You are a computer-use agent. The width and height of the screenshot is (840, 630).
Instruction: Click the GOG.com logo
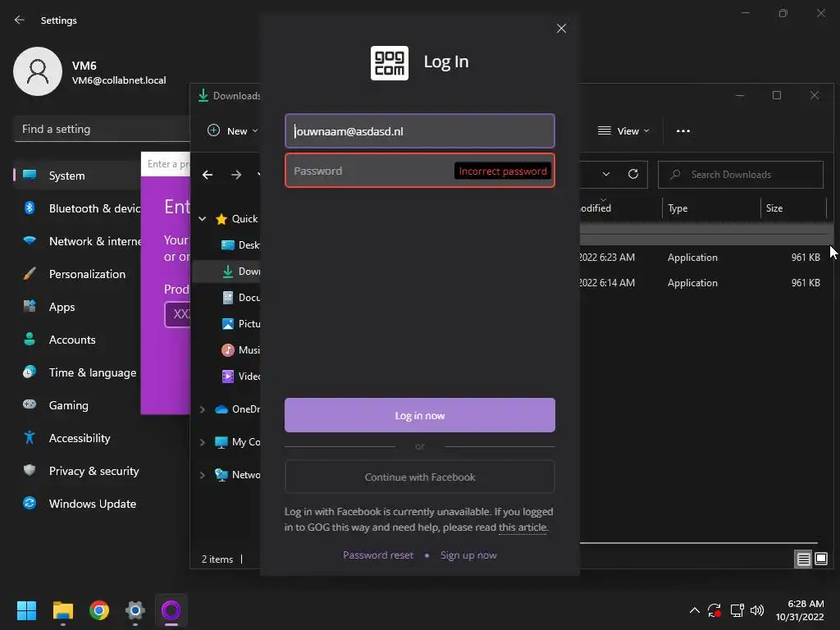(x=390, y=63)
